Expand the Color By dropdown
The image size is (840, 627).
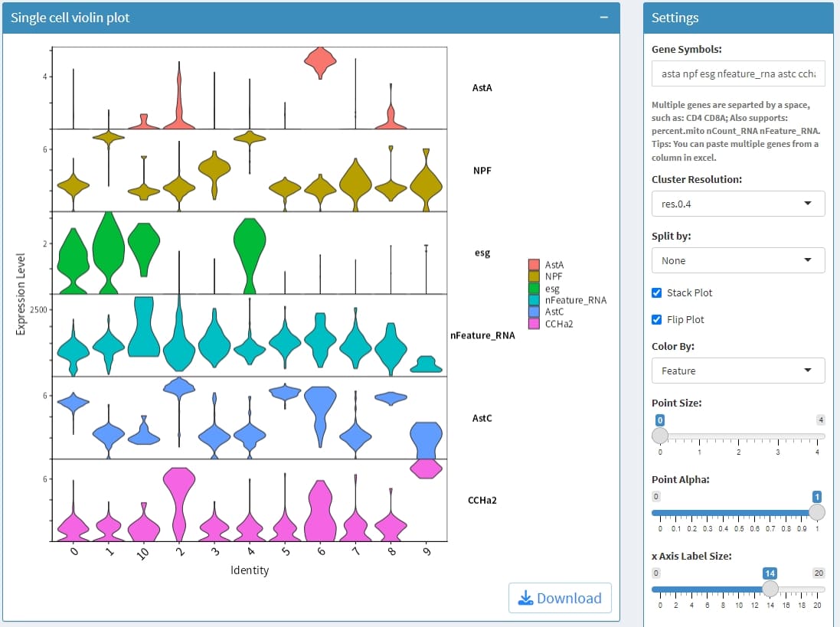point(737,371)
